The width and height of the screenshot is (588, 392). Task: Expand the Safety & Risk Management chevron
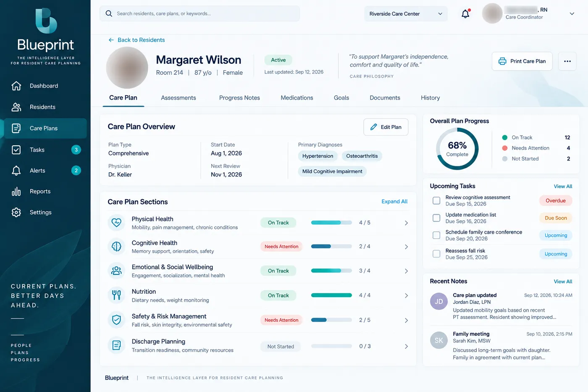(x=406, y=321)
